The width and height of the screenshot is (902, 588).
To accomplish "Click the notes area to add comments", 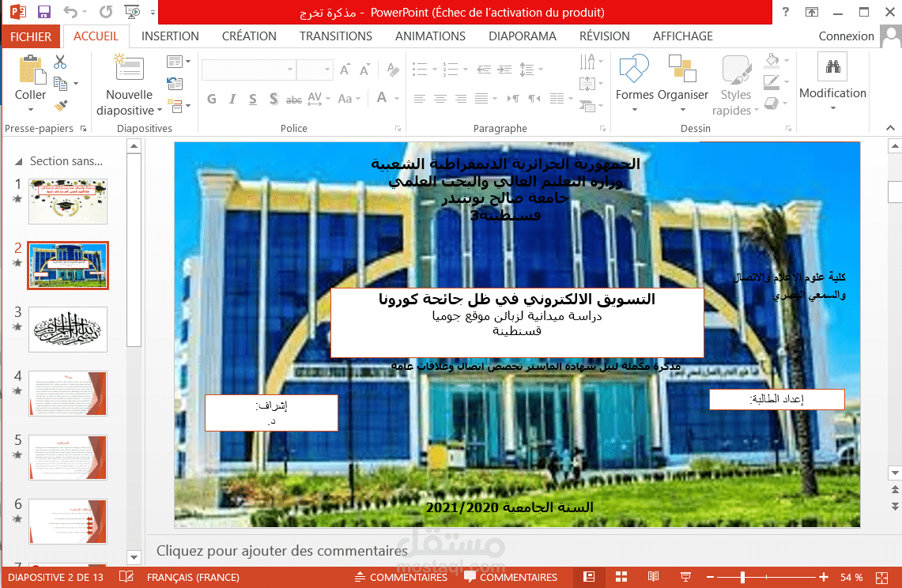I will click(282, 551).
